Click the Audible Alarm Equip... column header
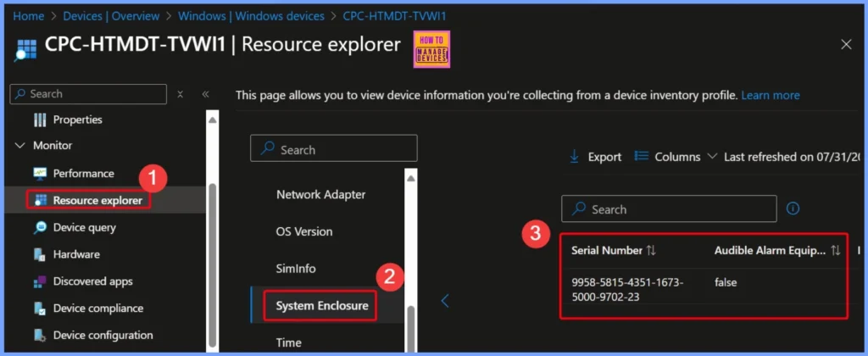The width and height of the screenshot is (868, 356). [770, 251]
